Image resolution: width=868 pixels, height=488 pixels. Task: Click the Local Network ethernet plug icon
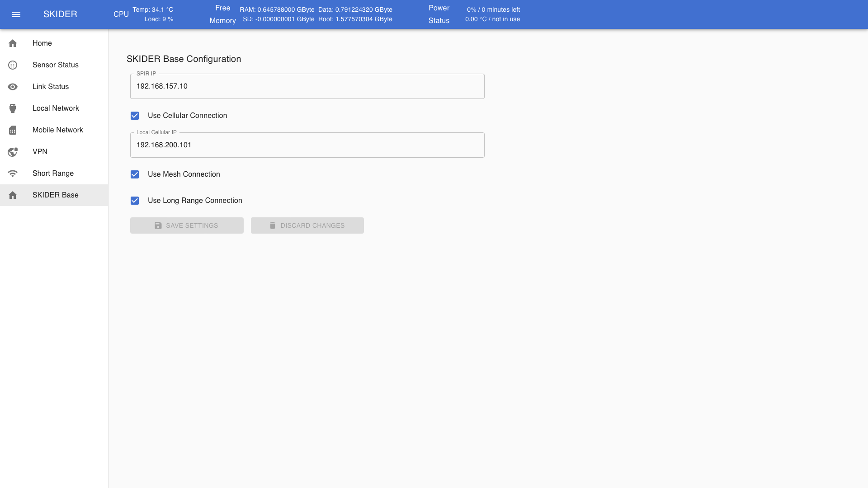tap(13, 108)
